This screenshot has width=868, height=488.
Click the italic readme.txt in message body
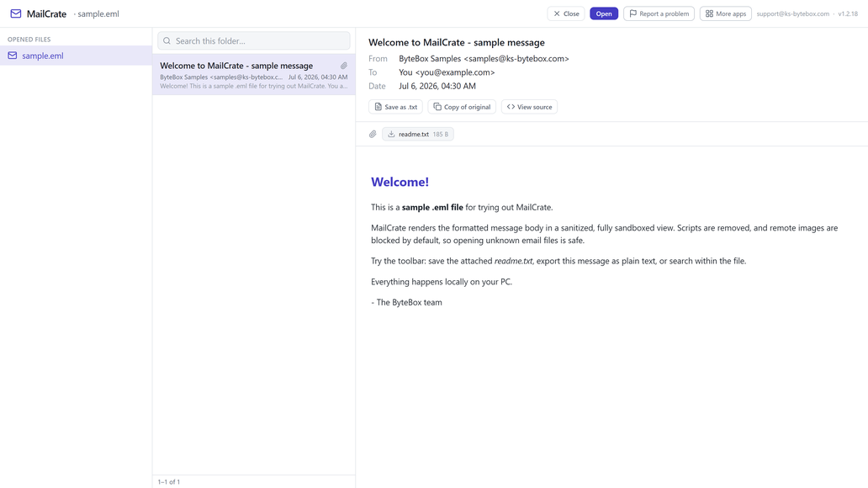coord(513,261)
